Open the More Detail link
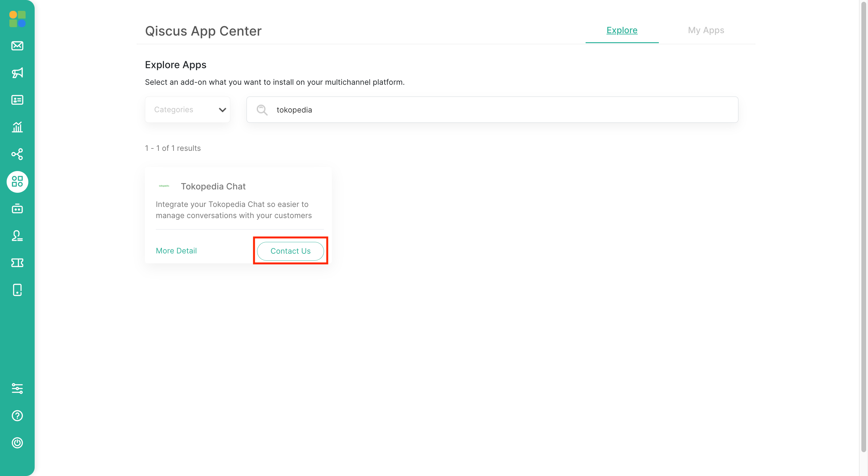Viewport: 868px width, 476px height. click(x=176, y=251)
